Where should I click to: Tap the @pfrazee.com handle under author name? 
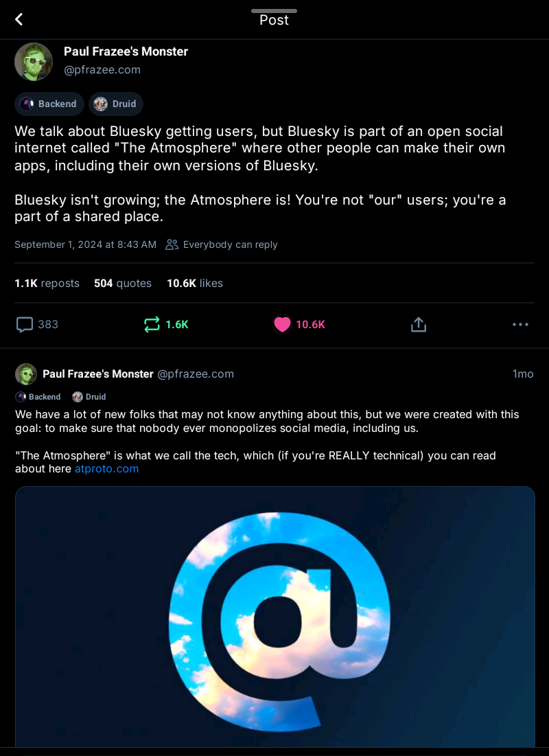[x=102, y=69]
